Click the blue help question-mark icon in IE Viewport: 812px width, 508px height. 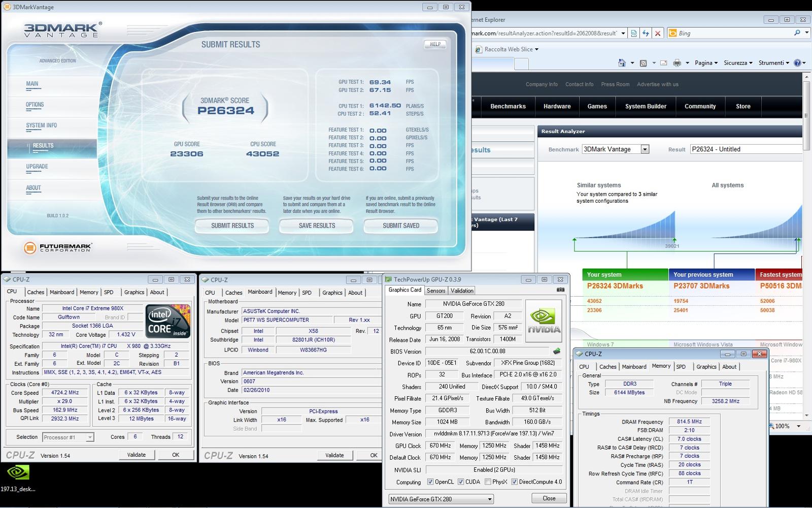pyautogui.click(x=797, y=63)
